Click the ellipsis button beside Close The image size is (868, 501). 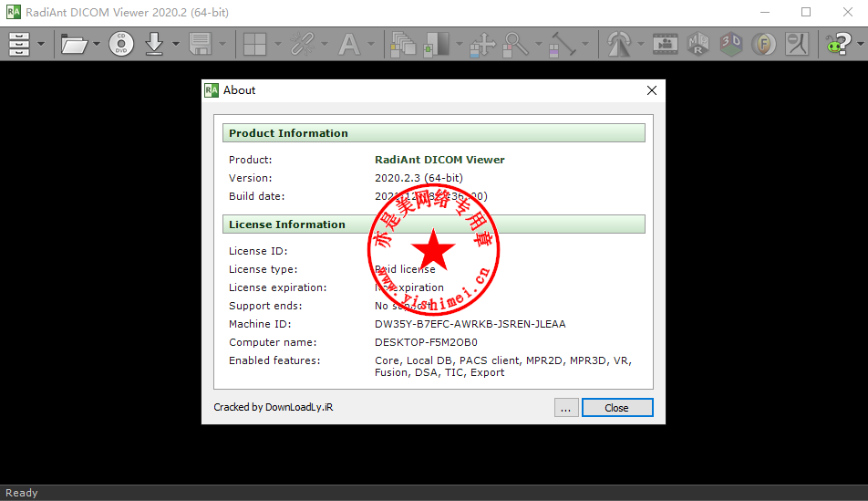click(x=566, y=407)
